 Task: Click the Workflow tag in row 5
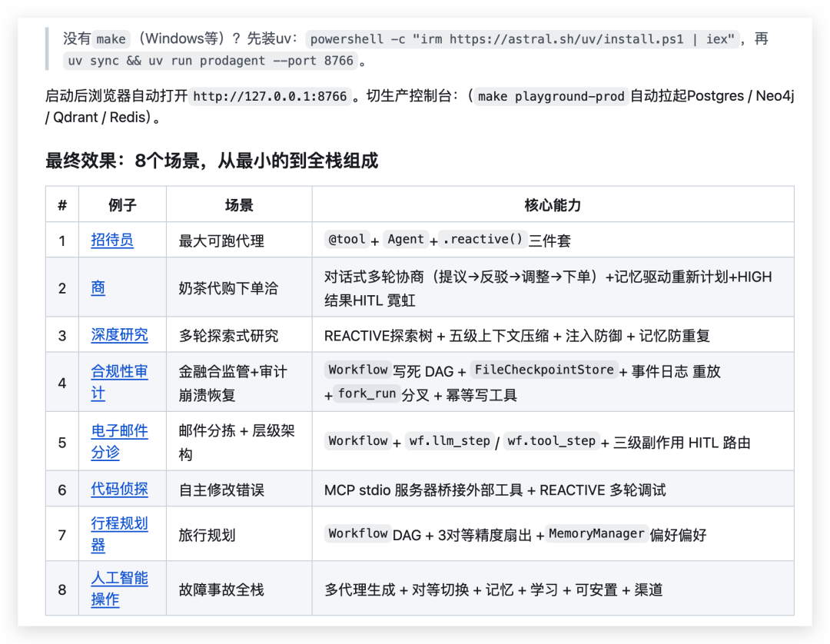358,441
